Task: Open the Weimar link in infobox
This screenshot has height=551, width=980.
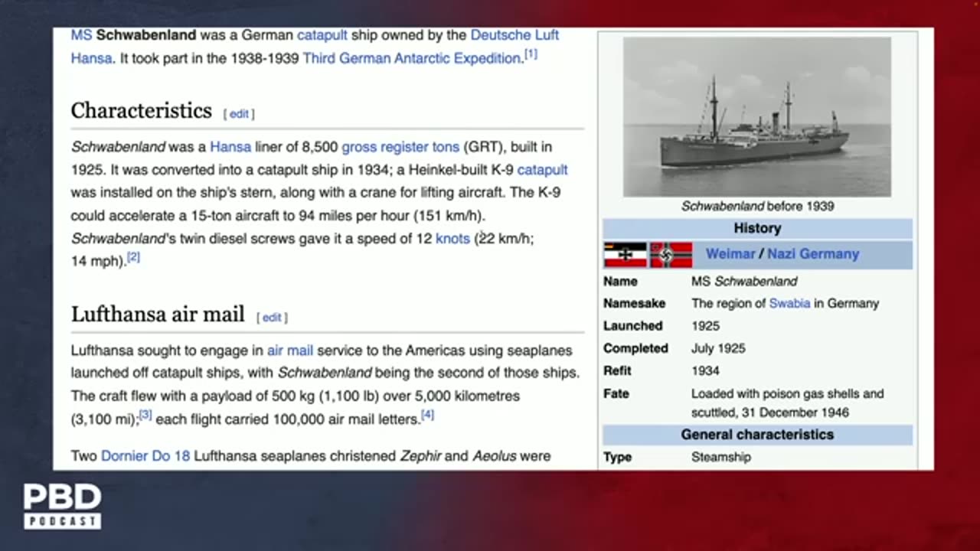Action: click(x=730, y=254)
